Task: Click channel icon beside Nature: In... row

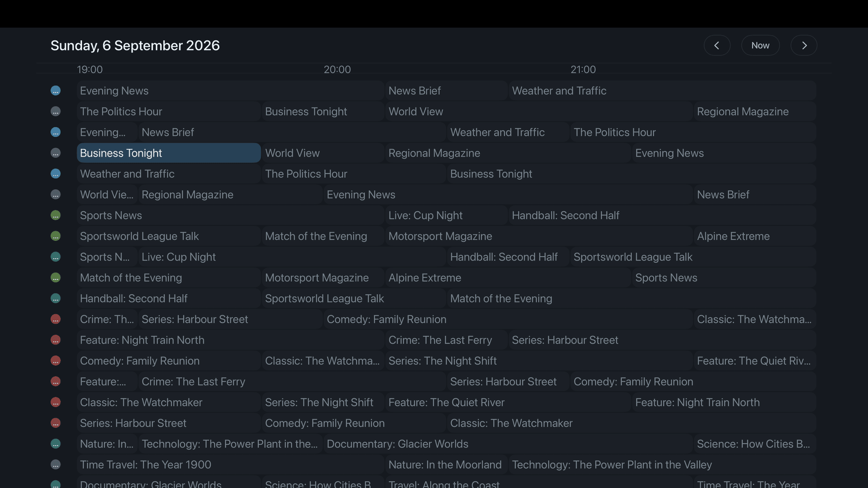Action: coord(55,444)
